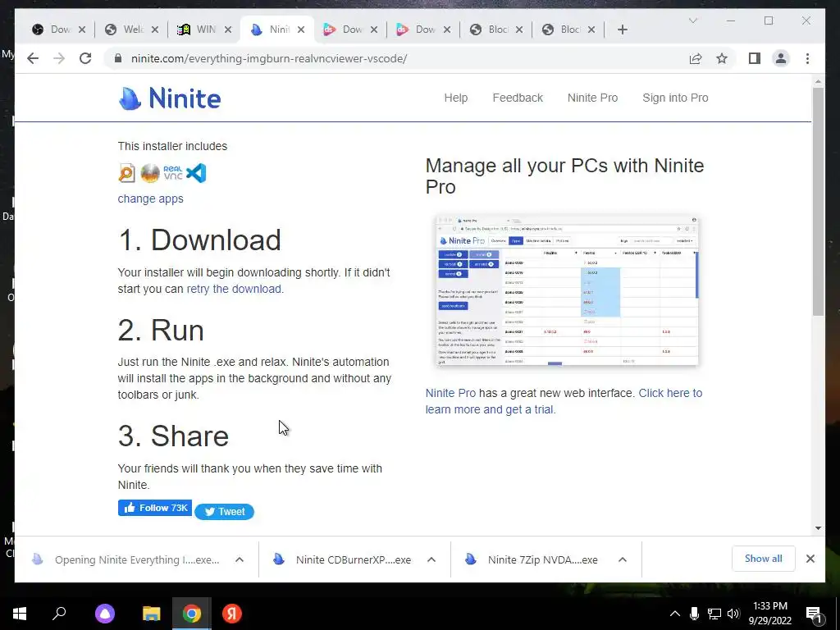Click the Everything search app icon

[x=127, y=173]
